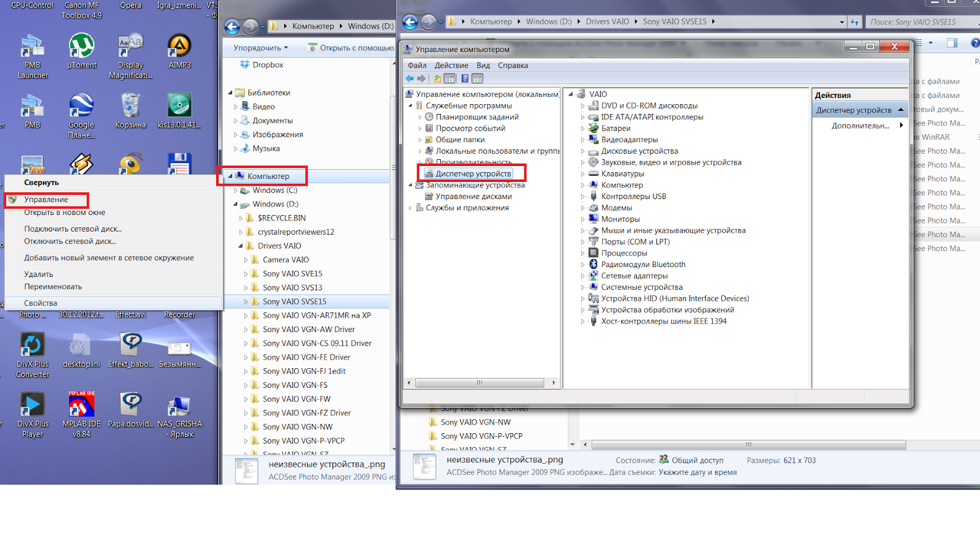Click the Планировщик заданий clock icon
Screen dimensions: 980x544
point(429,116)
